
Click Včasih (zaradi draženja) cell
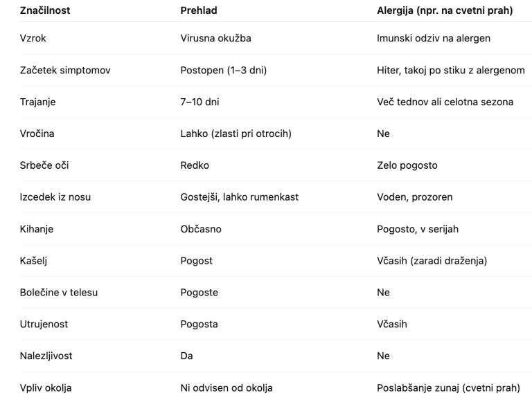pyautogui.click(x=430, y=261)
